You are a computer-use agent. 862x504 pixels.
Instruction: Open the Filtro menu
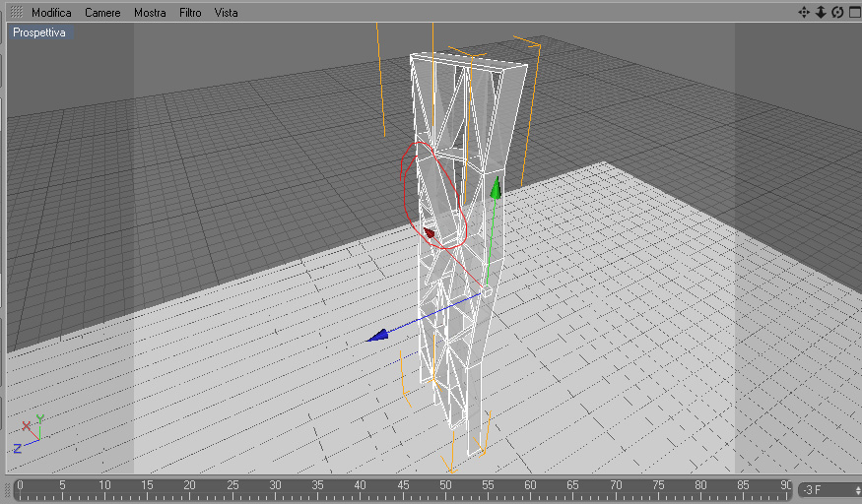(190, 12)
